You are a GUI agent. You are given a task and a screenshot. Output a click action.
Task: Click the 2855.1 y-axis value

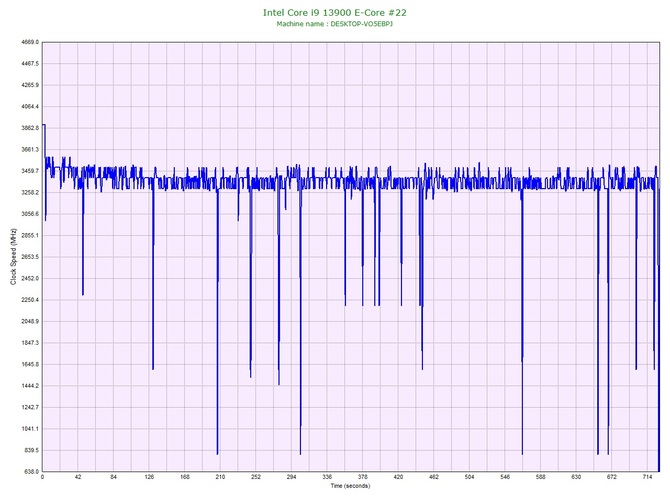pyautogui.click(x=30, y=235)
